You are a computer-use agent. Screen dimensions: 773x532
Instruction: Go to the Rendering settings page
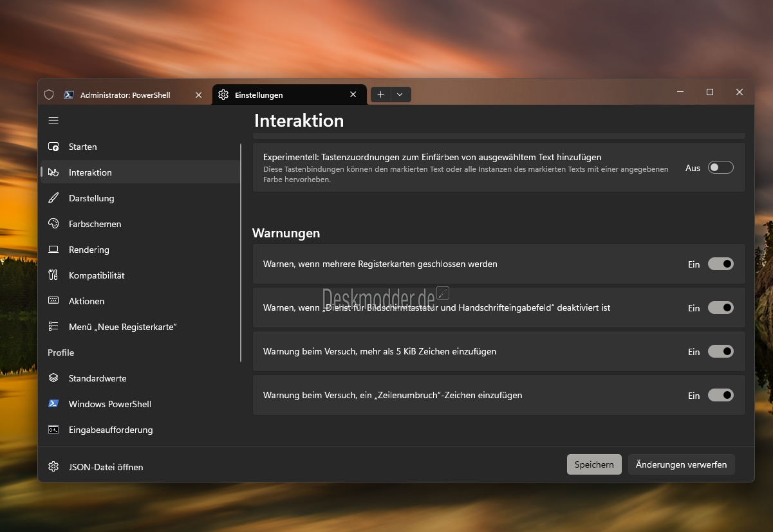point(140,250)
